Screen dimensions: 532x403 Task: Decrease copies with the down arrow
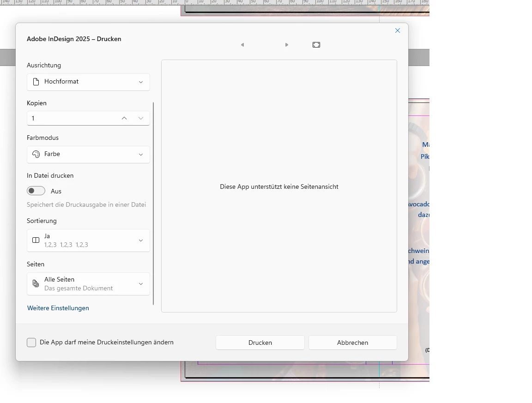[x=141, y=118]
